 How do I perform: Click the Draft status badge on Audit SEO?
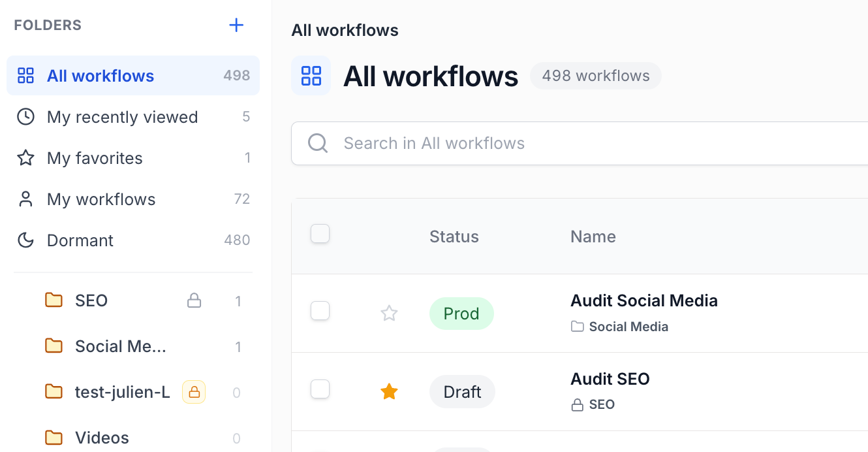click(x=462, y=392)
